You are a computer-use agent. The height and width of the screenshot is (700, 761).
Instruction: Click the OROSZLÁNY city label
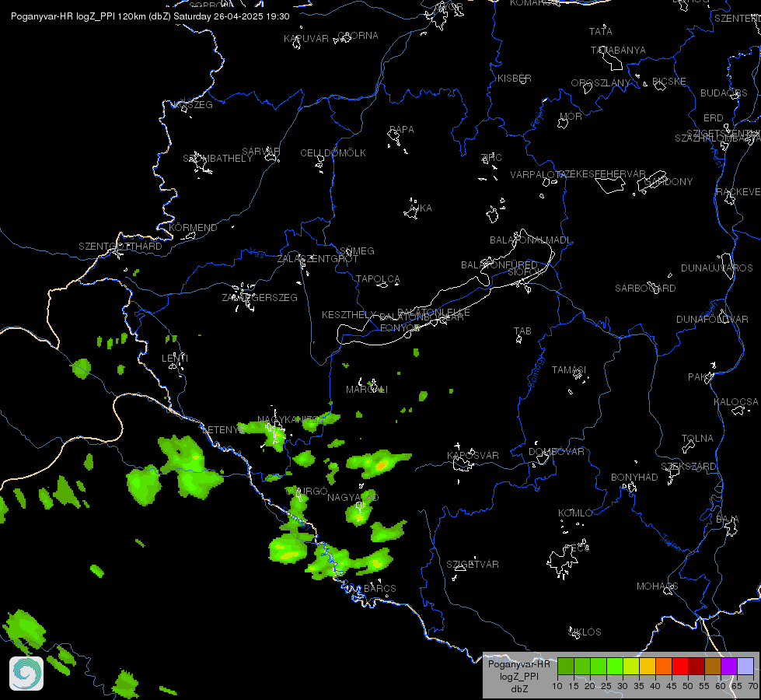(x=601, y=82)
